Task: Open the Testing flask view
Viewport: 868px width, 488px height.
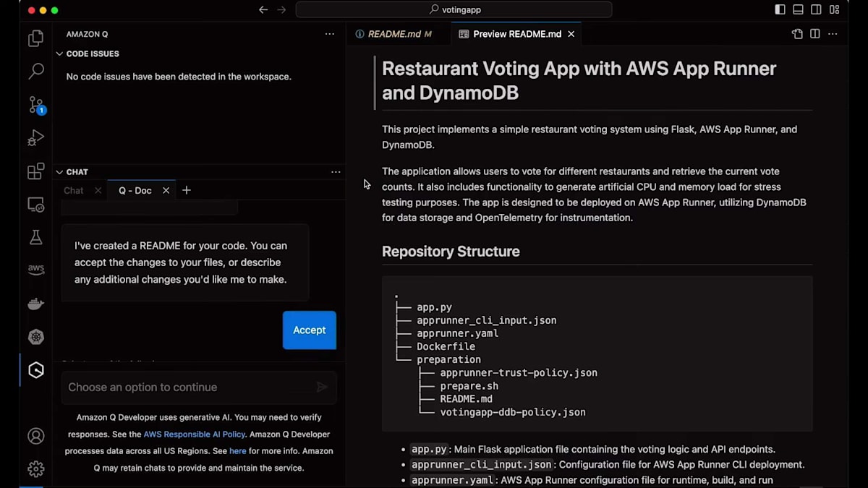Action: [35, 237]
